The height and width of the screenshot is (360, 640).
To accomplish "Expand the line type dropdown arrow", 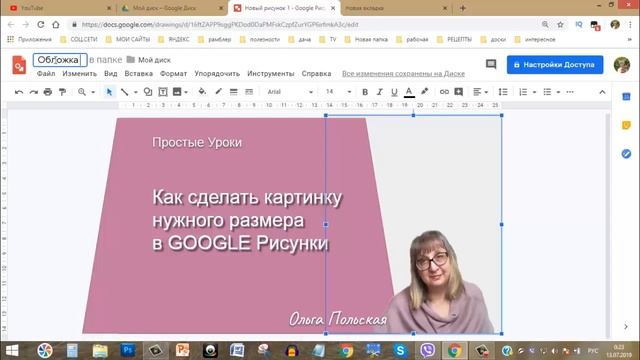I will point(136,92).
